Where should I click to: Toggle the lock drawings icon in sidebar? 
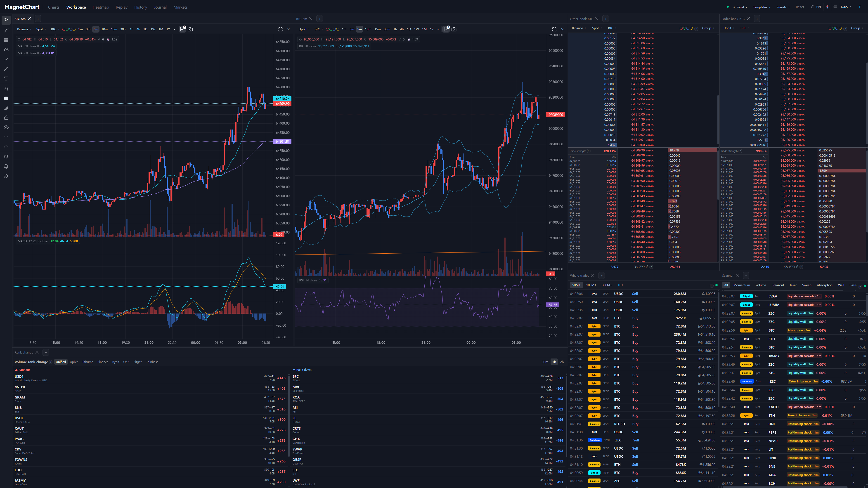[6, 118]
